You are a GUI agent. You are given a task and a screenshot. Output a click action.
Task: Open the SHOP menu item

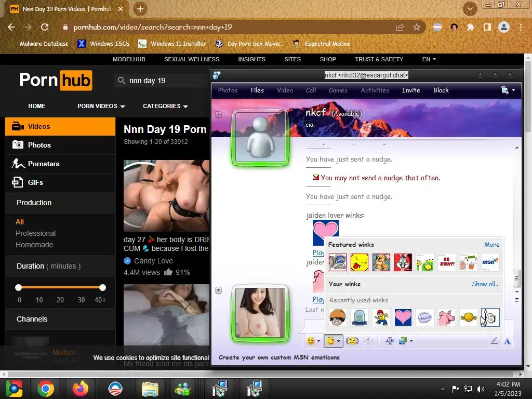[328, 59]
